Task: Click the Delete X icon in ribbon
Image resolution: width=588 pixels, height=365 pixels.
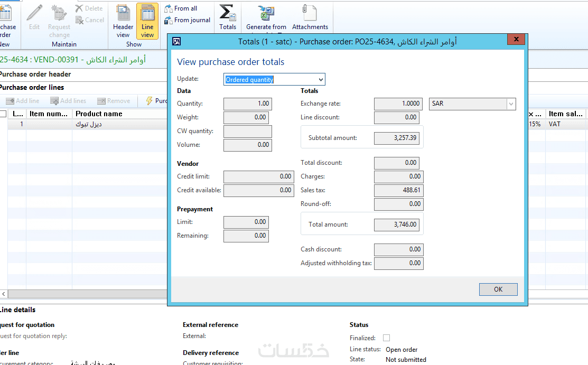Action: [79, 8]
